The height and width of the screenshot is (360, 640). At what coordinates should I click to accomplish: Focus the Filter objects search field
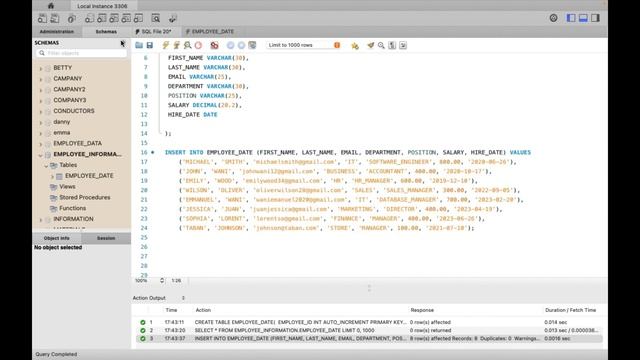(x=82, y=53)
